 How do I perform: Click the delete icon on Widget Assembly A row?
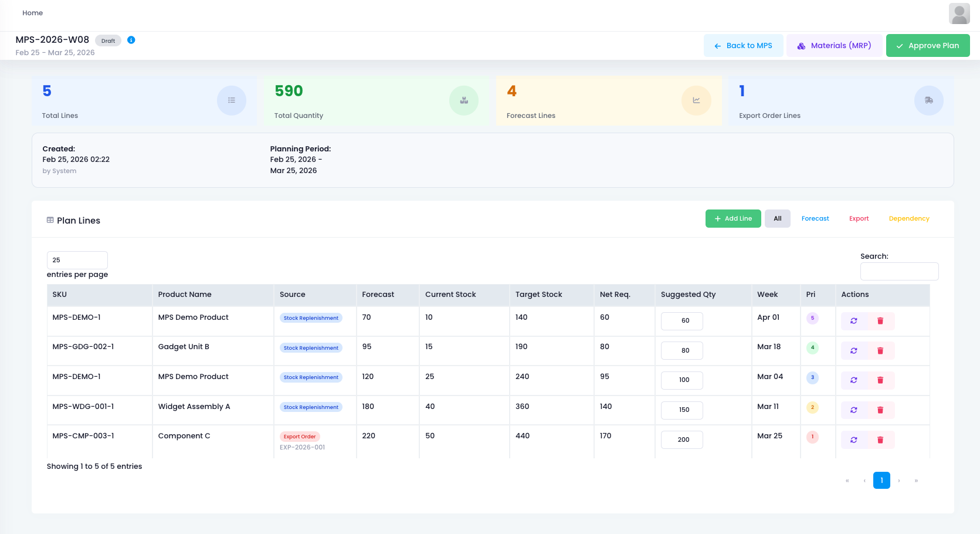[x=880, y=410]
